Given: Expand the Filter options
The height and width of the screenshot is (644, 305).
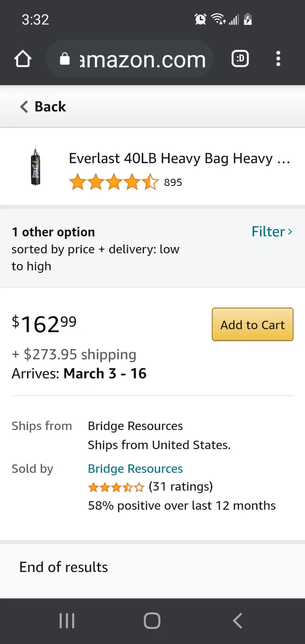Looking at the screenshot, I should point(272,231).
